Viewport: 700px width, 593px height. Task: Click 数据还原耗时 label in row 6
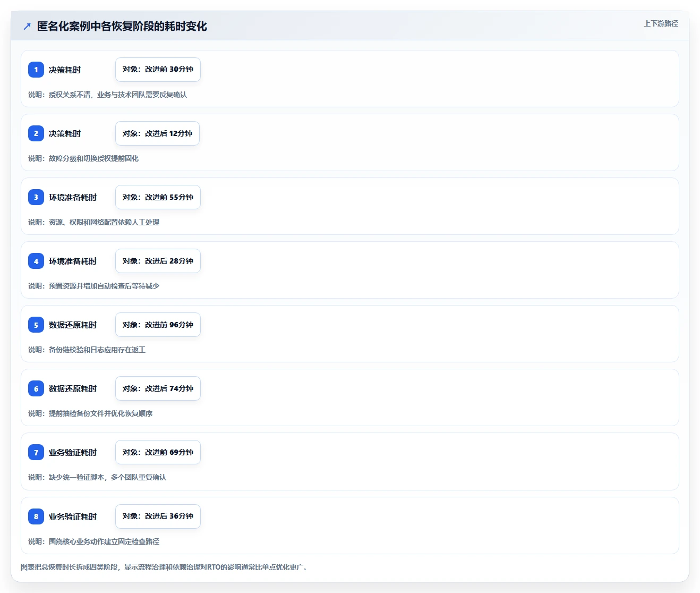pyautogui.click(x=73, y=388)
